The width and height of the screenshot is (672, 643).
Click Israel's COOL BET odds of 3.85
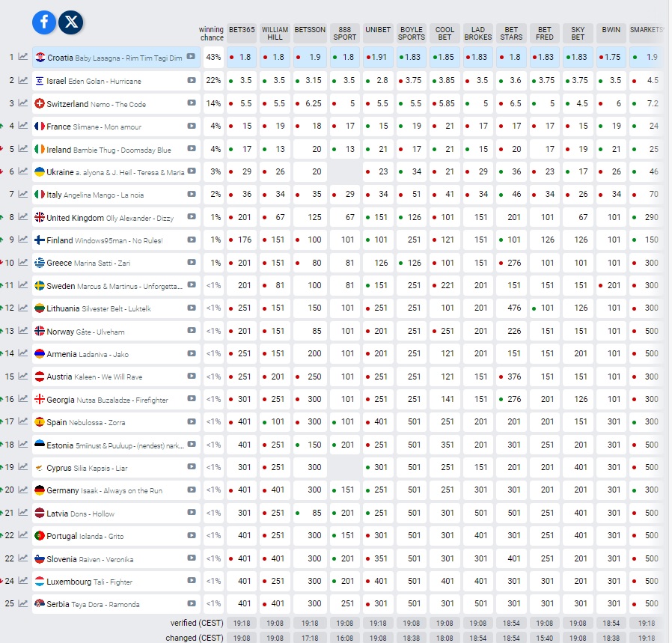[x=445, y=81]
